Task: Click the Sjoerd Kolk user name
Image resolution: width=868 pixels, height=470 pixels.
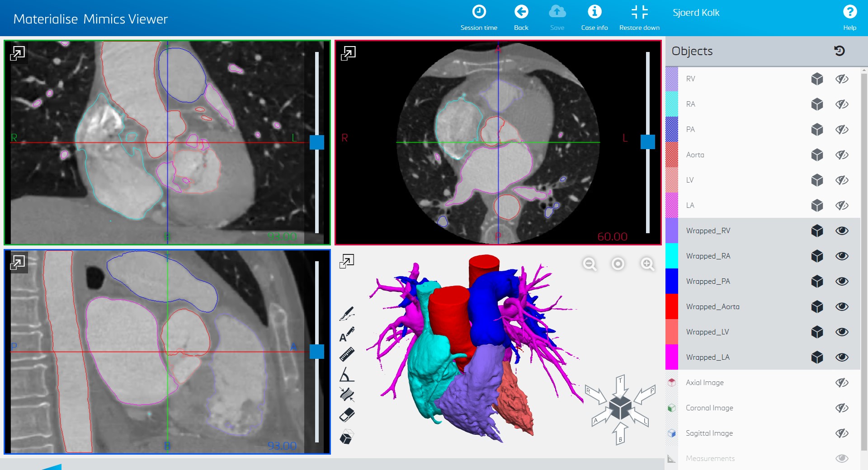Action: 696,13
